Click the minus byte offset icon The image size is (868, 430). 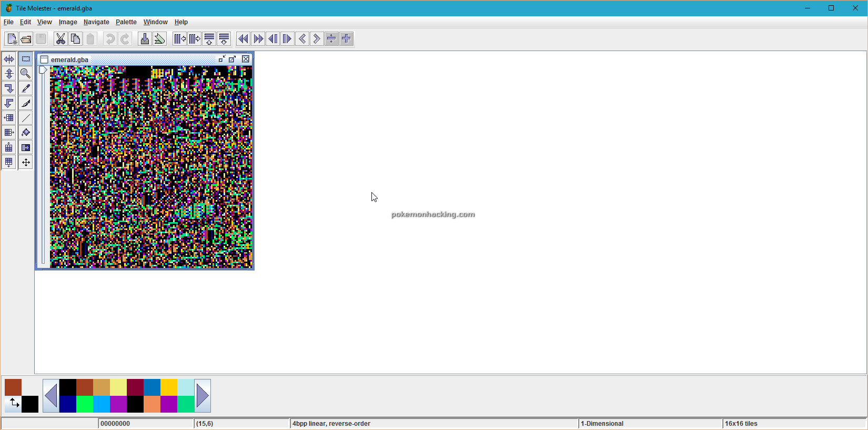(x=331, y=39)
